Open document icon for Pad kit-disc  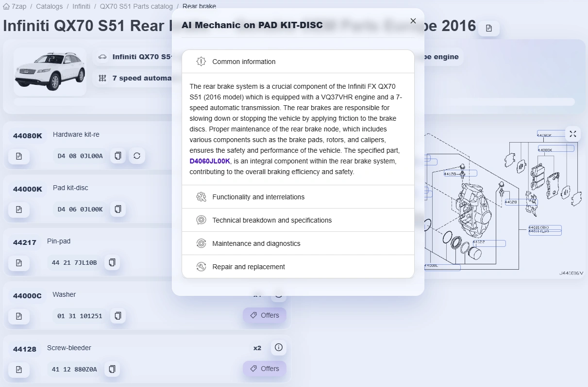tap(19, 210)
